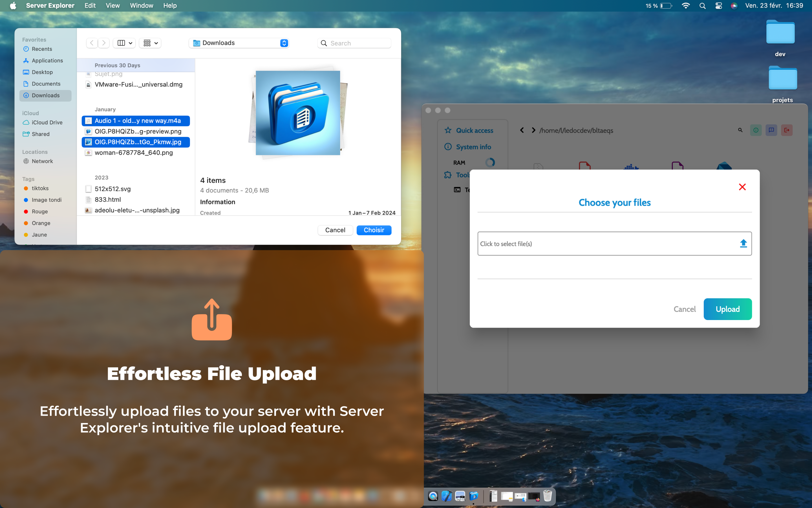Image resolution: width=812 pixels, height=508 pixels.
Task: Open the Help menu
Action: click(170, 6)
